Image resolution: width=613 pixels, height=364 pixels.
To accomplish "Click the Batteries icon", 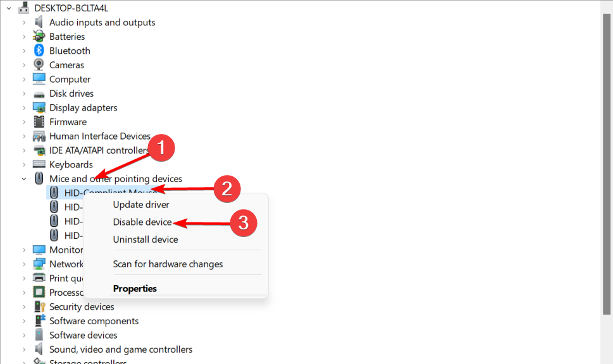I will (39, 36).
